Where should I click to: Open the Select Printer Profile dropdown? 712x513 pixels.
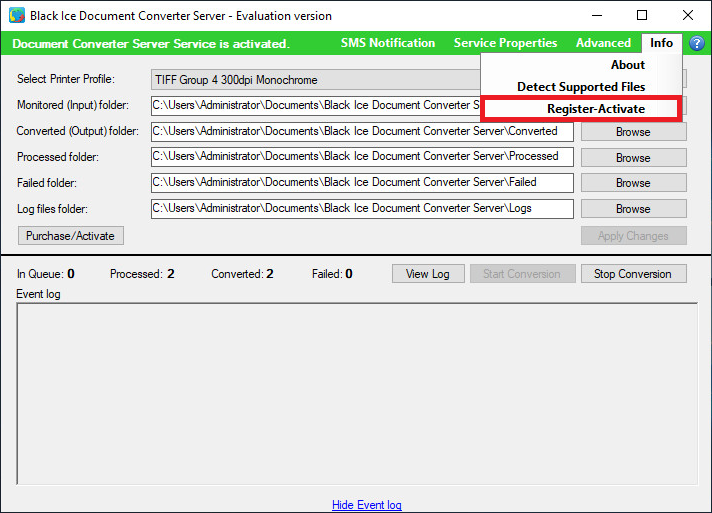click(x=316, y=80)
